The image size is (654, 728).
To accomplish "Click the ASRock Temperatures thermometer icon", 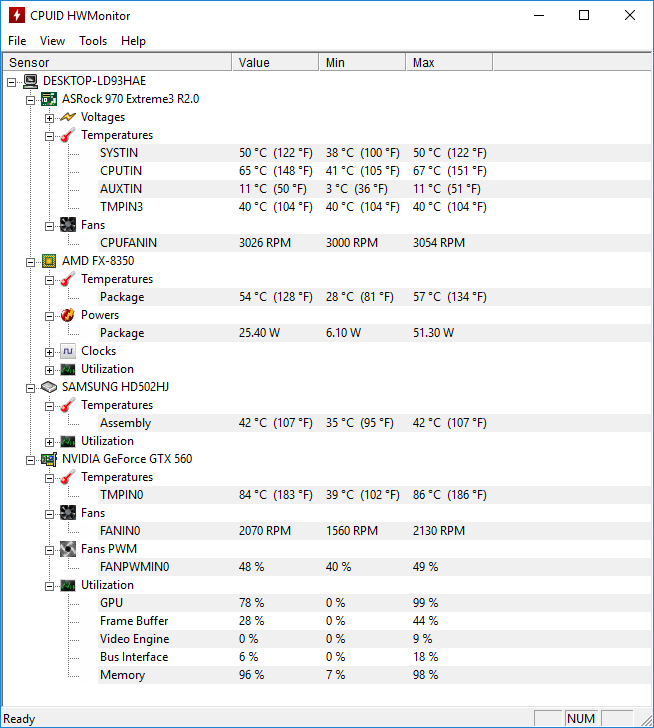I will (x=68, y=135).
